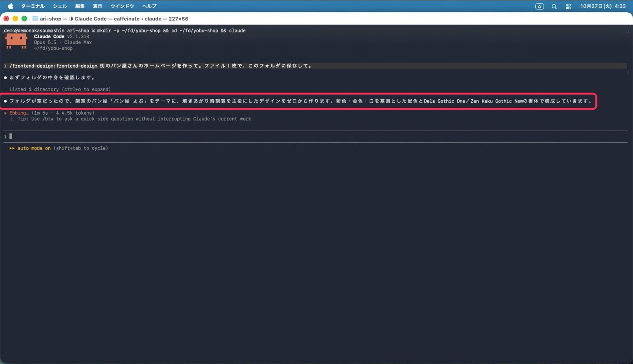Image resolution: width=633 pixels, height=364 pixels.
Task: Open the シェル menu
Action: click(60, 6)
